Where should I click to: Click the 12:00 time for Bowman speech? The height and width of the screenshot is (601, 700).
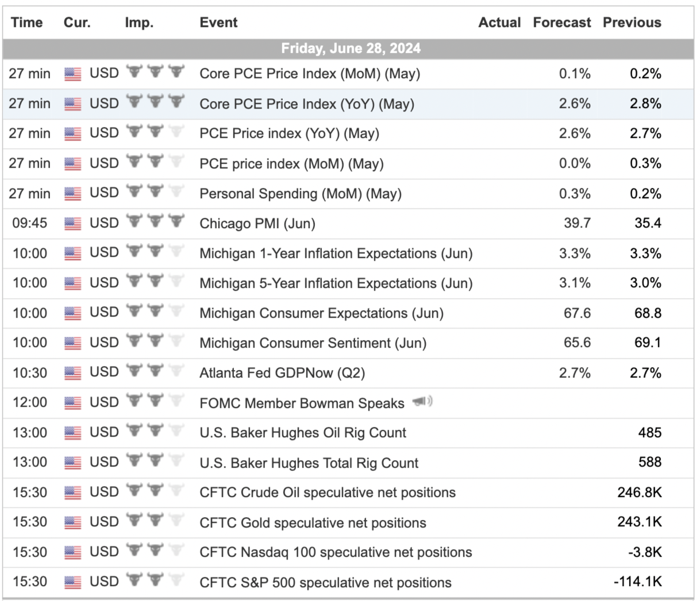click(30, 402)
